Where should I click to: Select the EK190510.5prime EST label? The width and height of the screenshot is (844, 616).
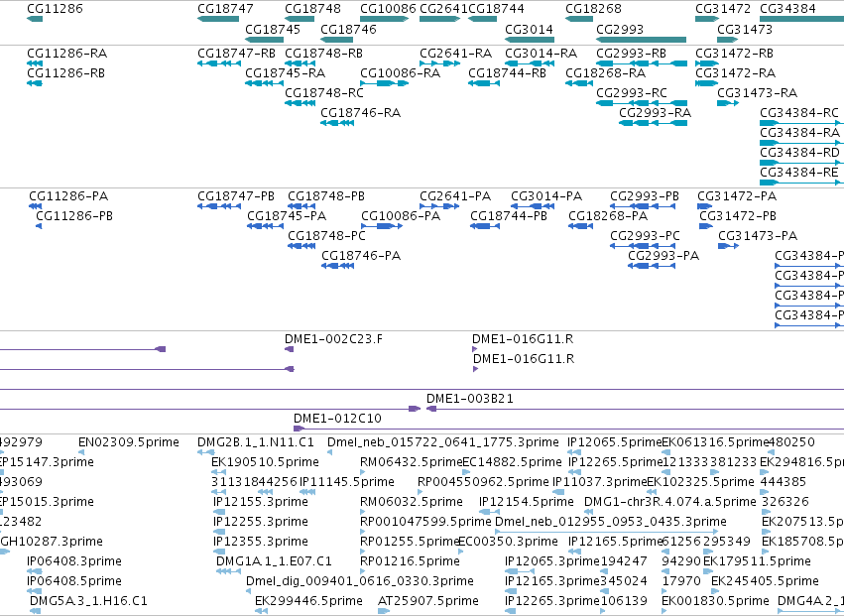click(266, 462)
